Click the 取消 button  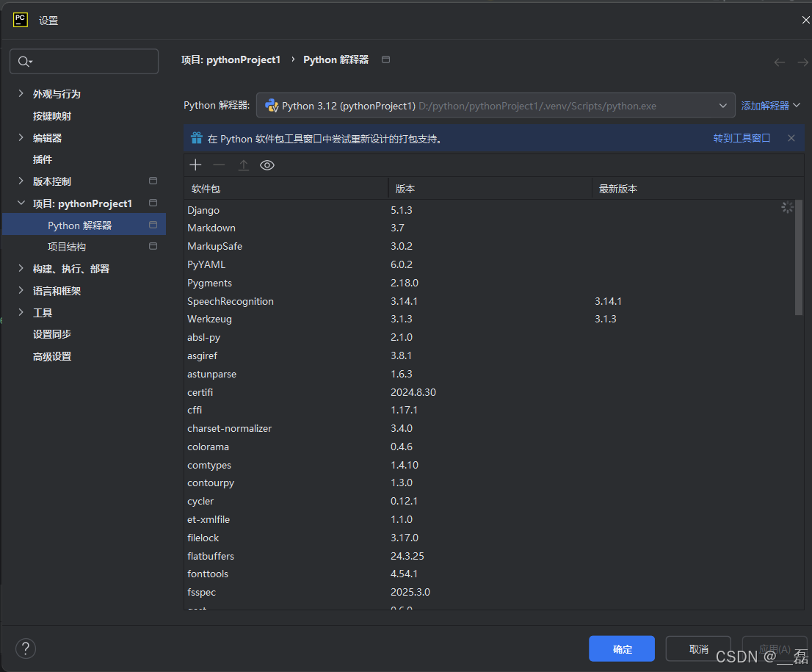pos(698,648)
